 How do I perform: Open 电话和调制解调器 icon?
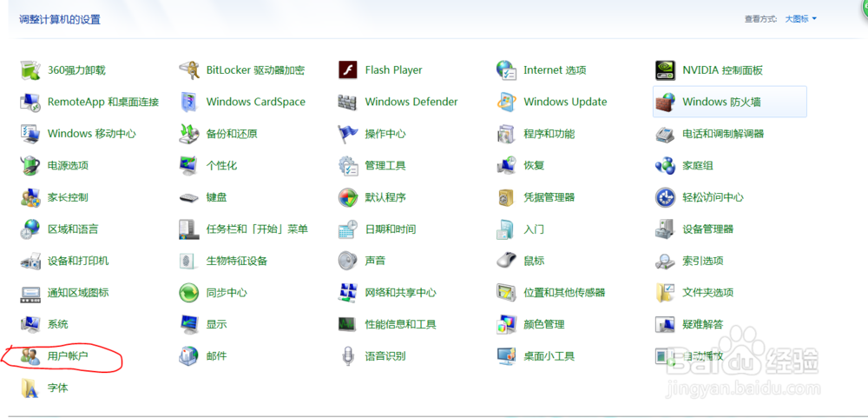[664, 134]
